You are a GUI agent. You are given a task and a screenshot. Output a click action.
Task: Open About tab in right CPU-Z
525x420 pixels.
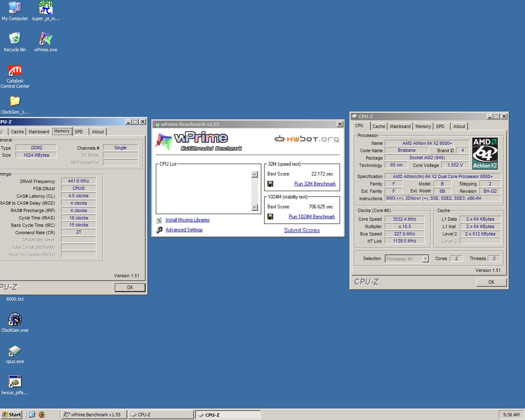tap(459, 127)
